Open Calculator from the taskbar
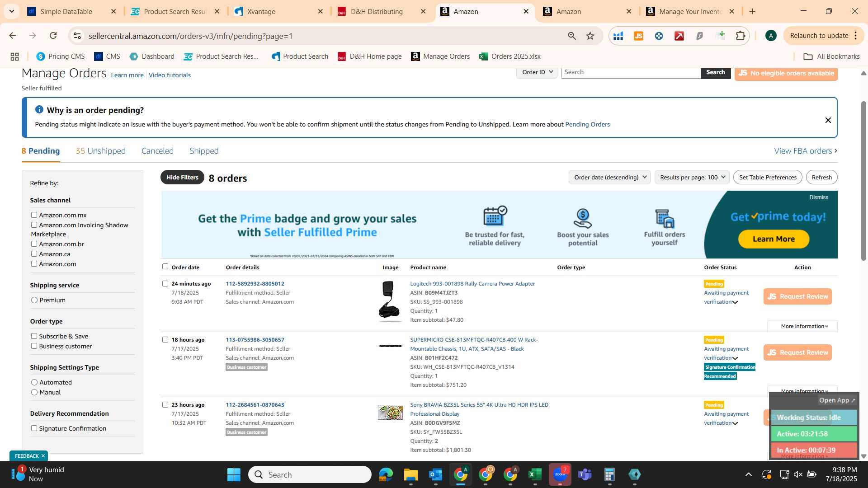 pos(609,475)
